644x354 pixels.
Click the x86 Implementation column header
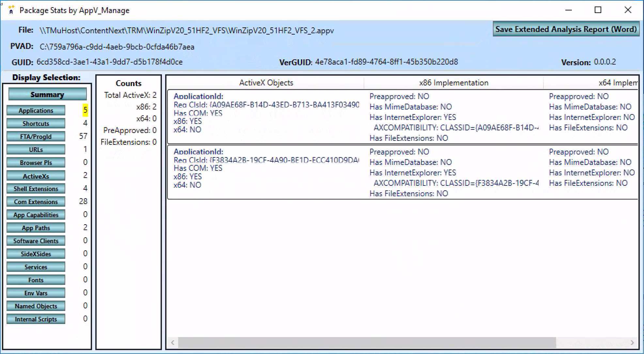click(x=454, y=83)
